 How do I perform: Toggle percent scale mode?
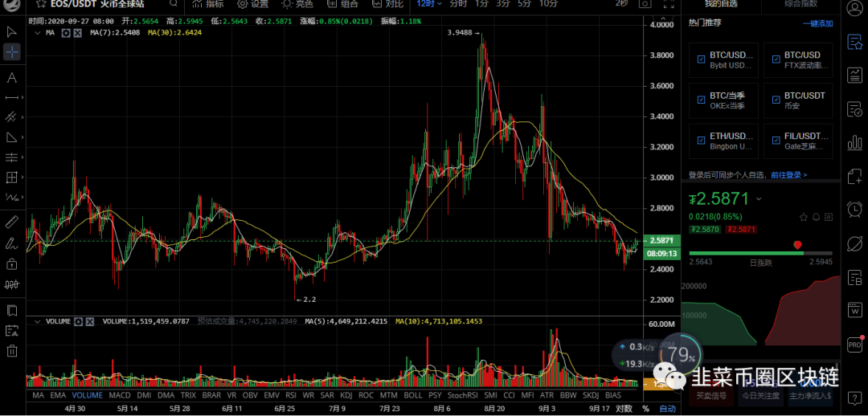point(645,409)
